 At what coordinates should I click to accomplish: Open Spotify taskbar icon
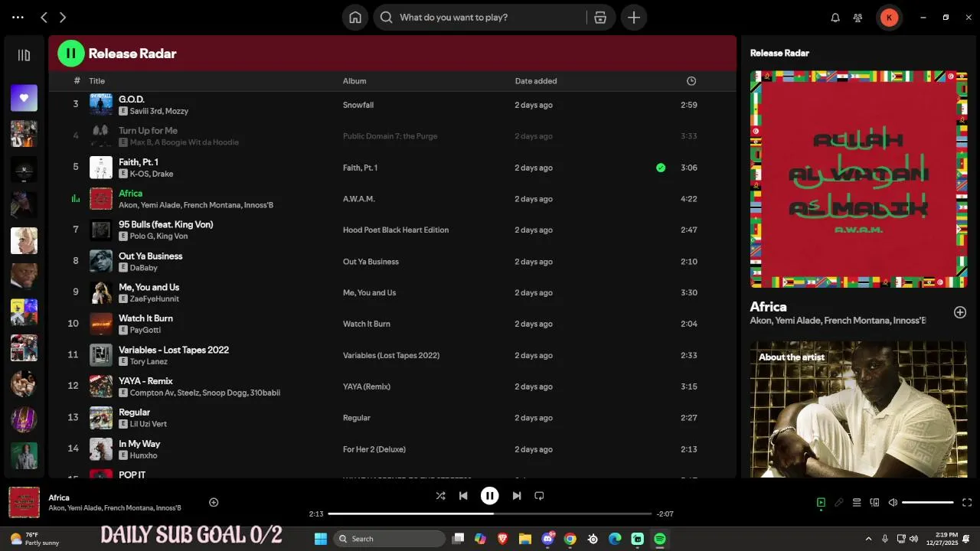click(x=660, y=539)
